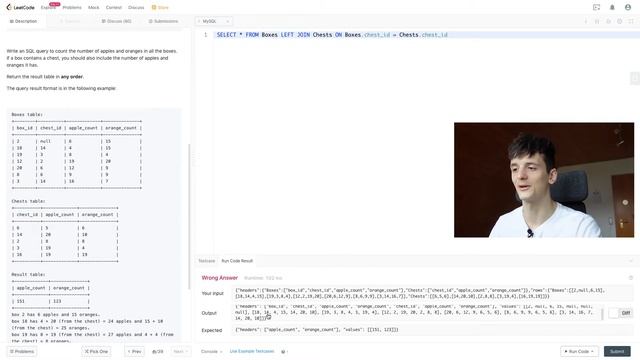The width and height of the screenshot is (640, 360).
Task: Collapse the console panel chevron
Action: pyautogui.click(x=631, y=261)
